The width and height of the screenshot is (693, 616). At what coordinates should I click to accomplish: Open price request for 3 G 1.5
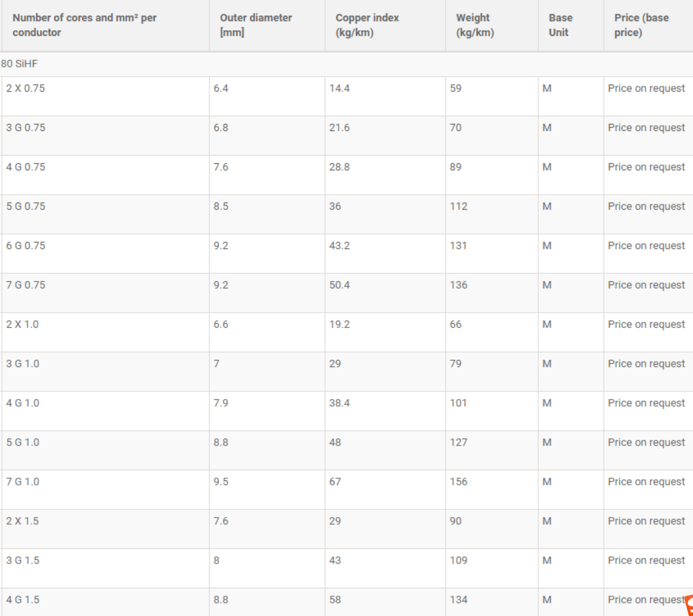(x=646, y=560)
